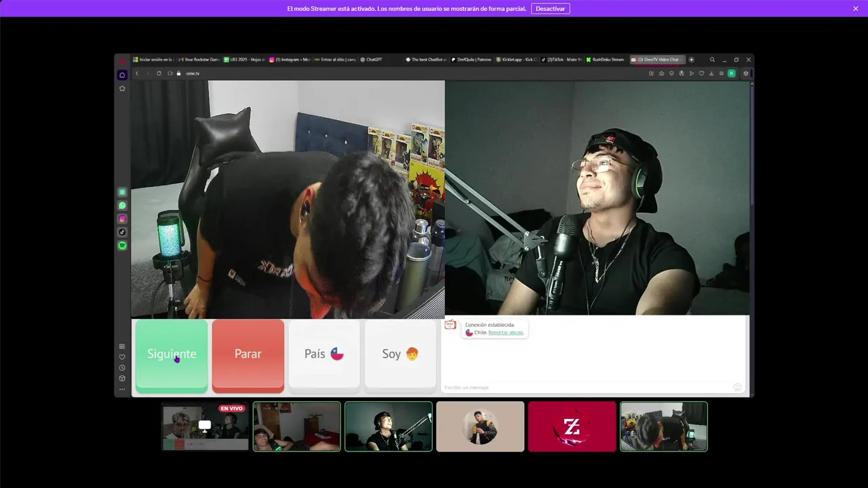
Task: Switch to the Your Rockstar Games tab
Action: point(199,60)
